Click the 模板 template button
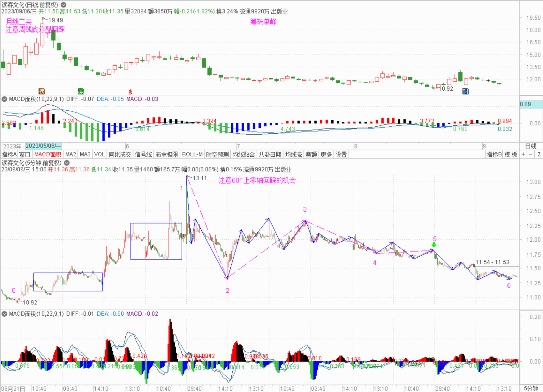The image size is (543, 392). point(511,154)
